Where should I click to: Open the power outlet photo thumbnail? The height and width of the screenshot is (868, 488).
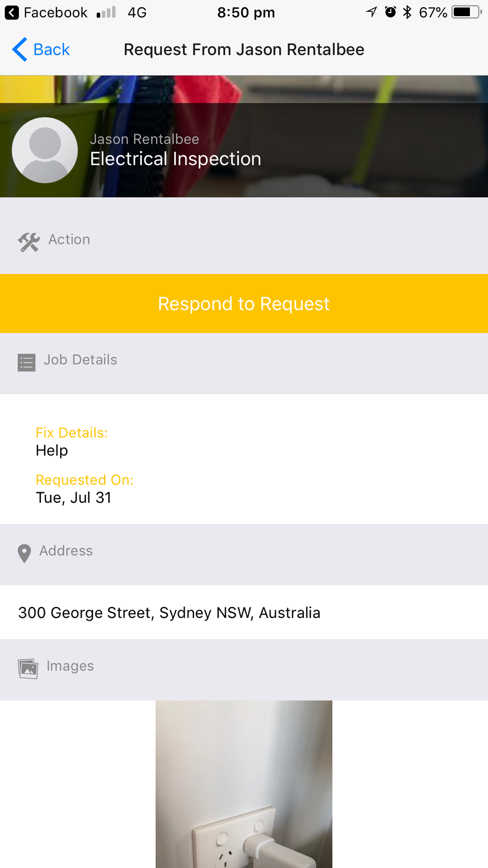tap(244, 784)
